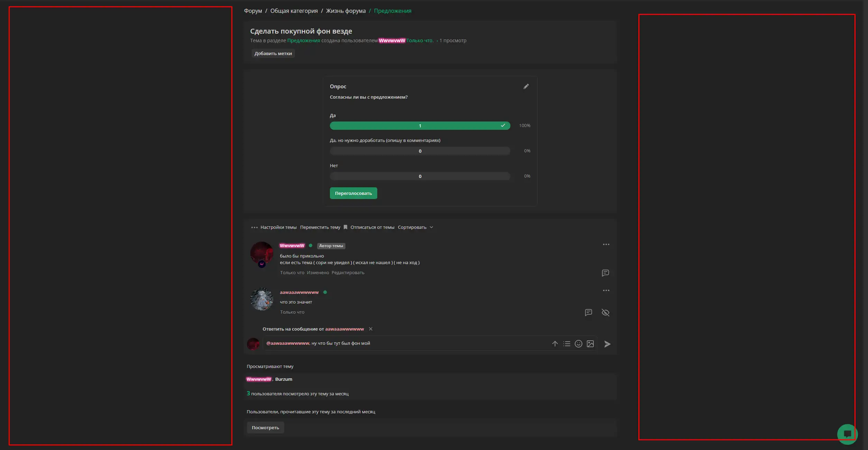Click the small avatar beside reply editor
This screenshot has width=868, height=450.
click(x=253, y=344)
